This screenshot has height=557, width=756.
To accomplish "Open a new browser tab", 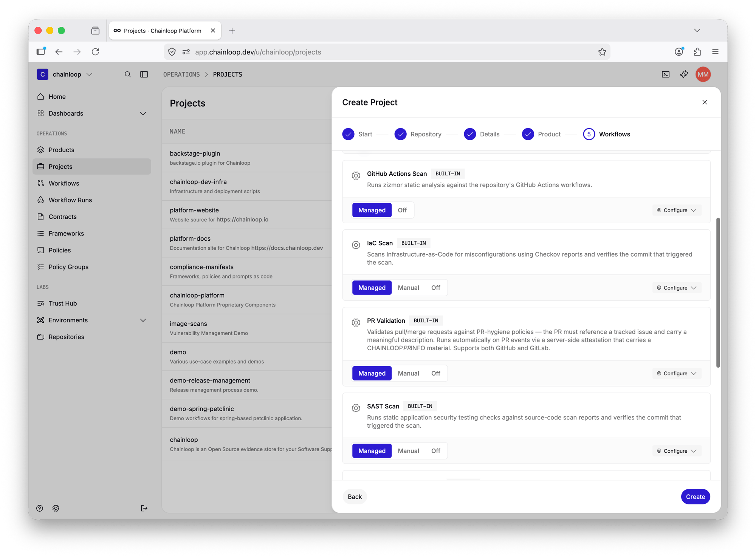I will (x=232, y=31).
